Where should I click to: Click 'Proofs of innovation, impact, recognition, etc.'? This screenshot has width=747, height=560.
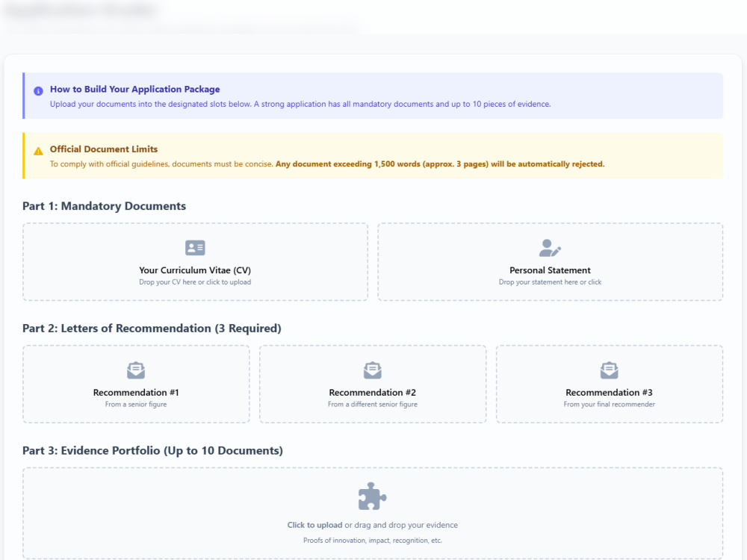tap(373, 541)
